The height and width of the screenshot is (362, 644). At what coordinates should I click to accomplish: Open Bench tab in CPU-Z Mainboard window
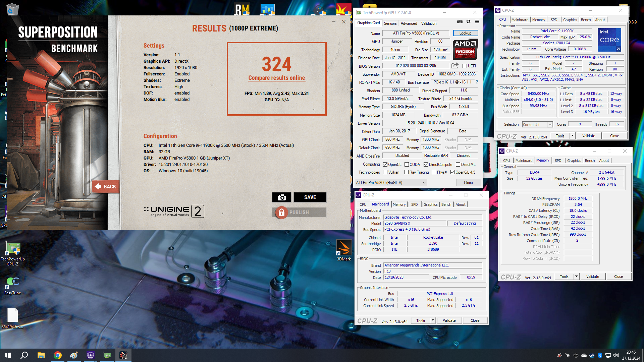tap(446, 204)
